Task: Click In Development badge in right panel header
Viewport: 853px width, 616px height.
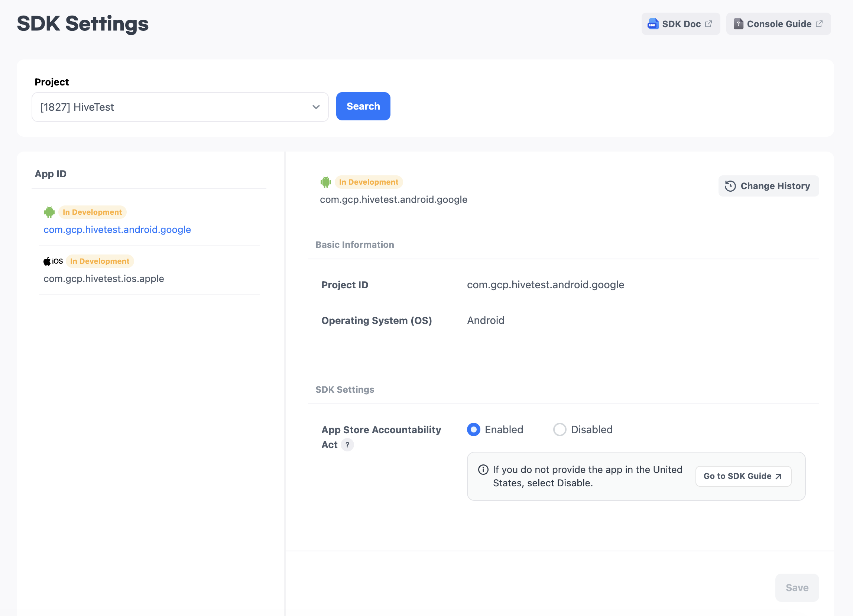Action: click(x=368, y=182)
